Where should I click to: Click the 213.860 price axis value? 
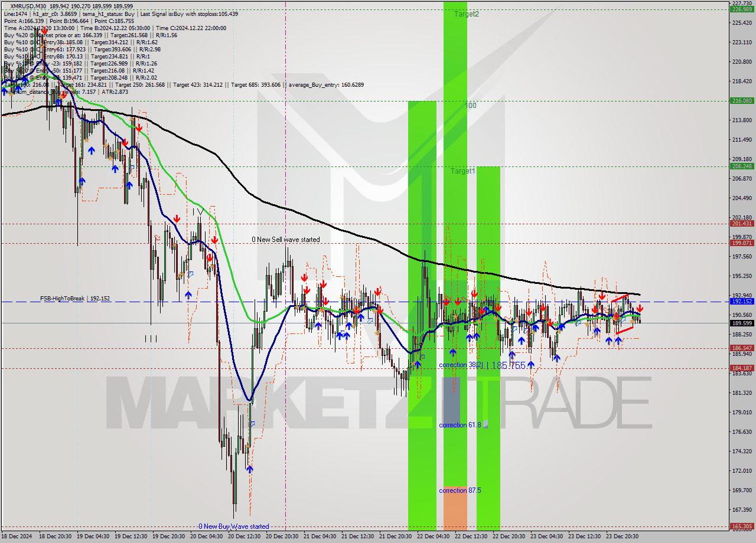point(742,120)
